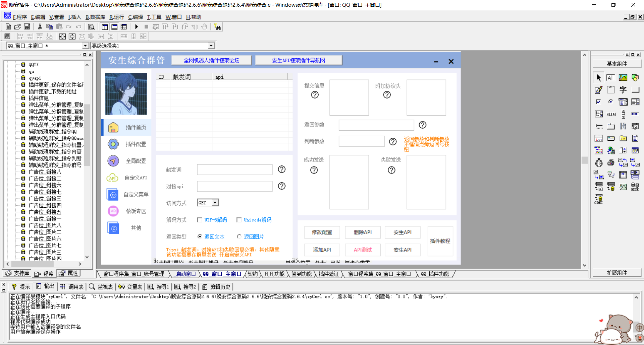Click the Save file toolbar icon
The image size is (644, 345).
[27, 27]
